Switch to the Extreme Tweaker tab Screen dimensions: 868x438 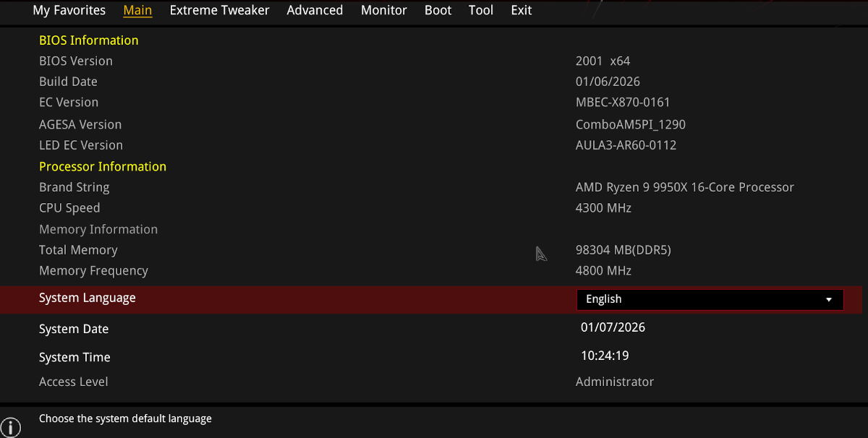tap(219, 10)
